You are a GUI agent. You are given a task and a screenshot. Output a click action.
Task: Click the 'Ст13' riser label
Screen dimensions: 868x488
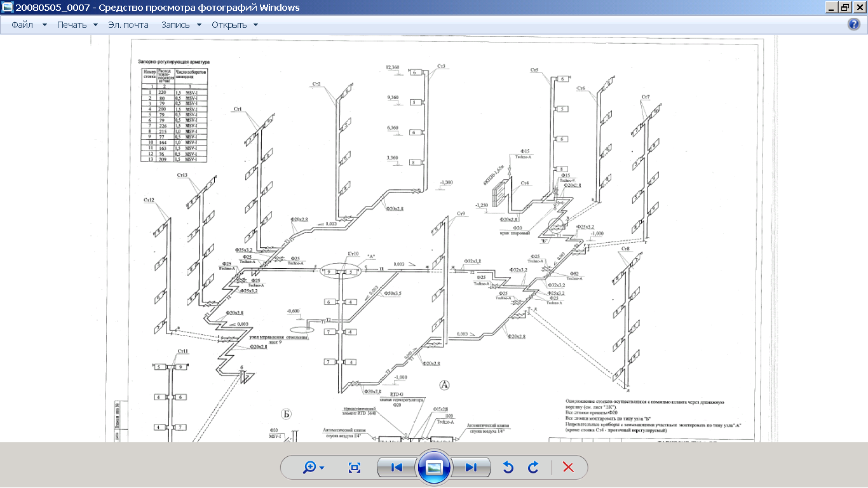pyautogui.click(x=183, y=175)
